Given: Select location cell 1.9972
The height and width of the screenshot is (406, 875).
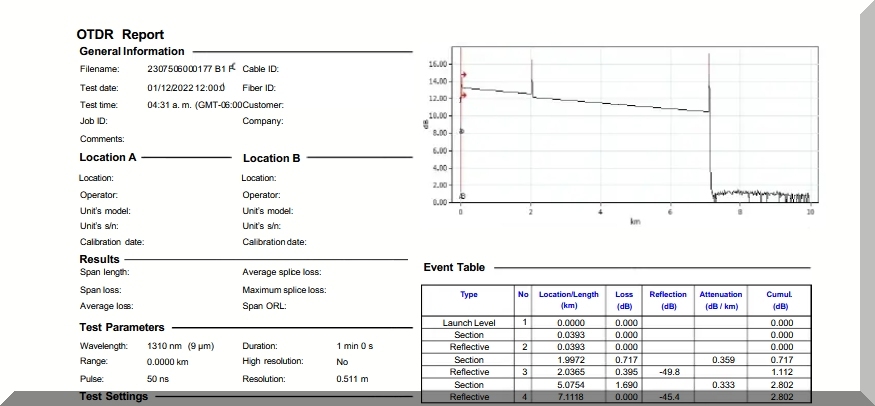Looking at the screenshot, I should 569,360.
